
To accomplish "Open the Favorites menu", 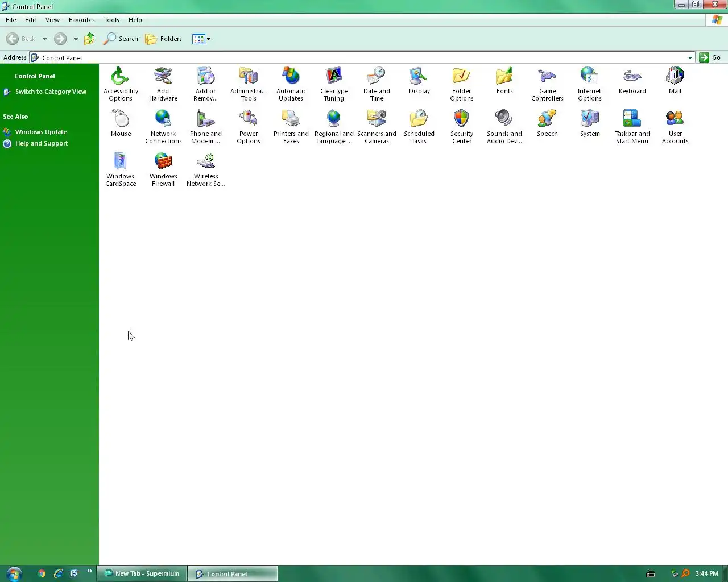I will pos(82,20).
